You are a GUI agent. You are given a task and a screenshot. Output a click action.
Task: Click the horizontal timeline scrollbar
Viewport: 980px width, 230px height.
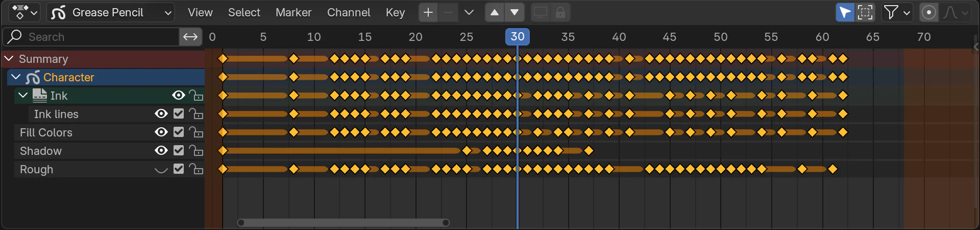[x=344, y=222]
